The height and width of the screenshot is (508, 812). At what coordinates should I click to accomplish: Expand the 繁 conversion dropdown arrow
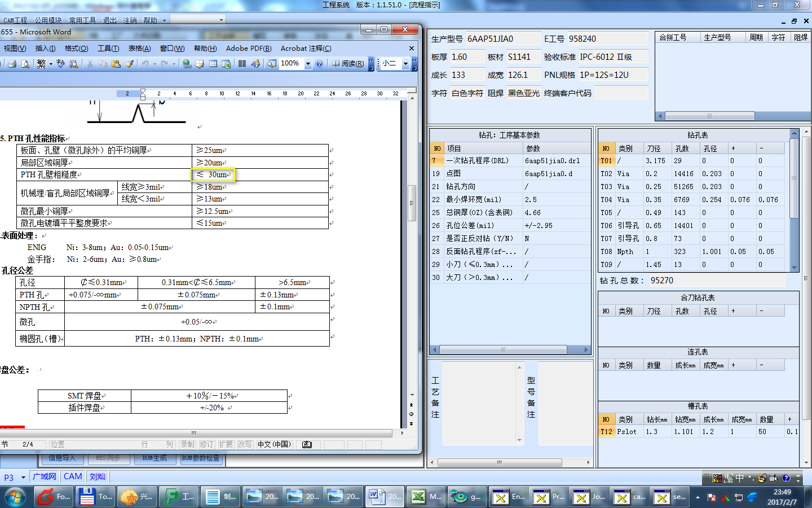point(51,64)
